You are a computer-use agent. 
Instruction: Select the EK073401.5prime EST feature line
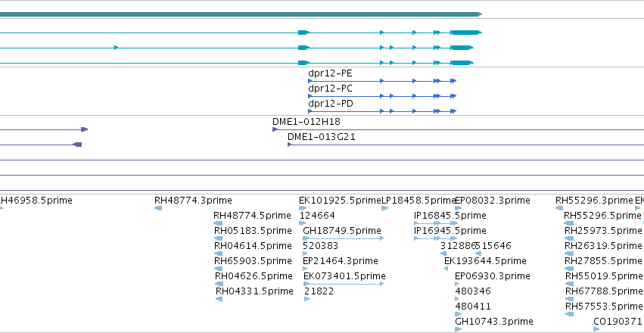click(344, 284)
